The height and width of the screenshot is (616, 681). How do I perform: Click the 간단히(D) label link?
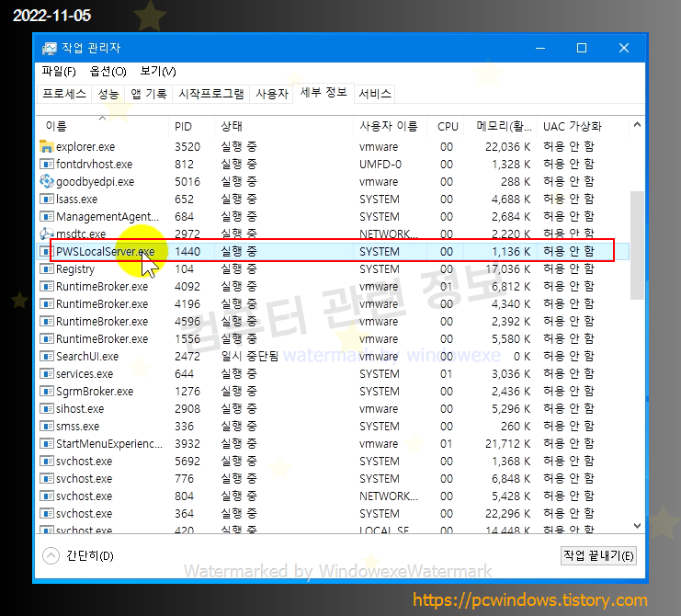coord(90,555)
